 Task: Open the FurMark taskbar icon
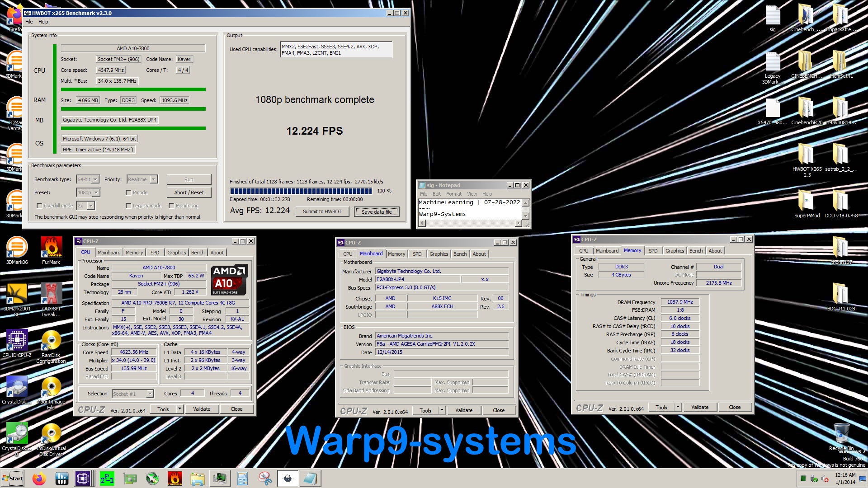click(x=175, y=479)
